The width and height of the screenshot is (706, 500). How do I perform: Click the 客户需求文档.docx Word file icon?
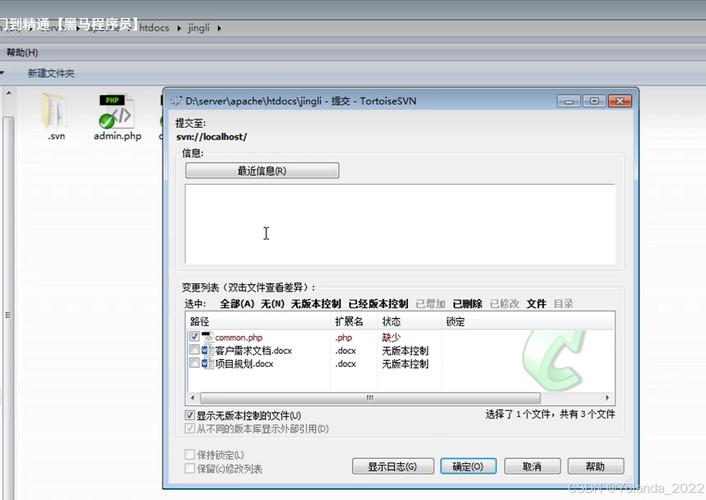point(207,350)
